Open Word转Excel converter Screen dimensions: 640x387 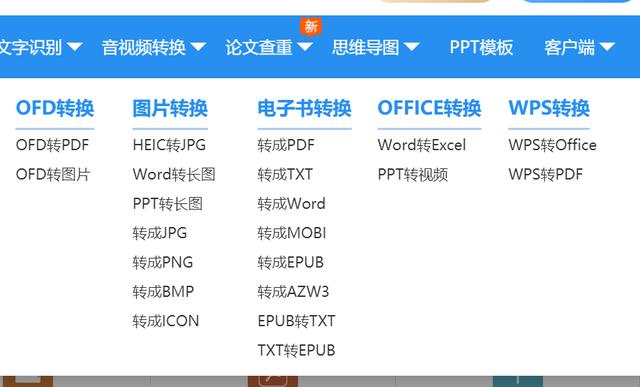pyautogui.click(x=422, y=145)
